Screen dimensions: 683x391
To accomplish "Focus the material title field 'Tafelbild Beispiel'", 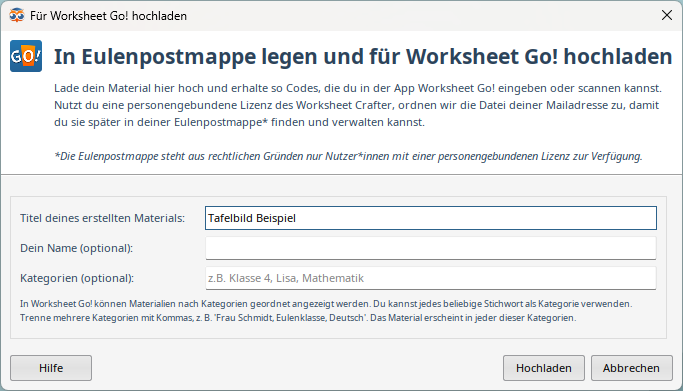I will 431,218.
